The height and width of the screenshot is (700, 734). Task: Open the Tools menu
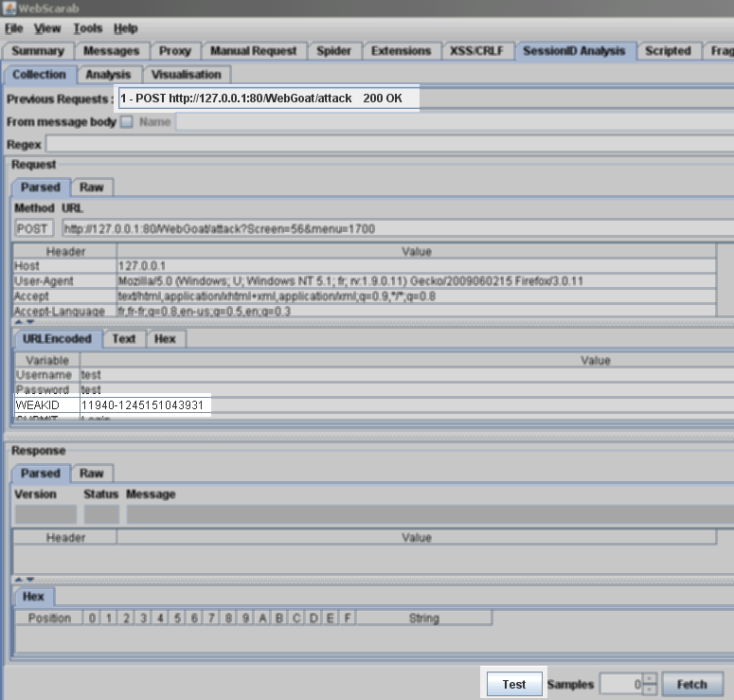pyautogui.click(x=87, y=28)
